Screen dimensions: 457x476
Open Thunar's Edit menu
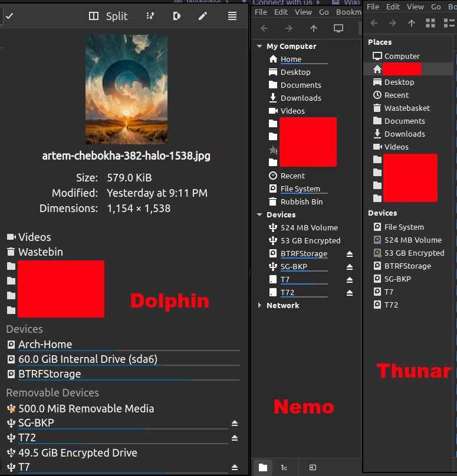tap(393, 6)
